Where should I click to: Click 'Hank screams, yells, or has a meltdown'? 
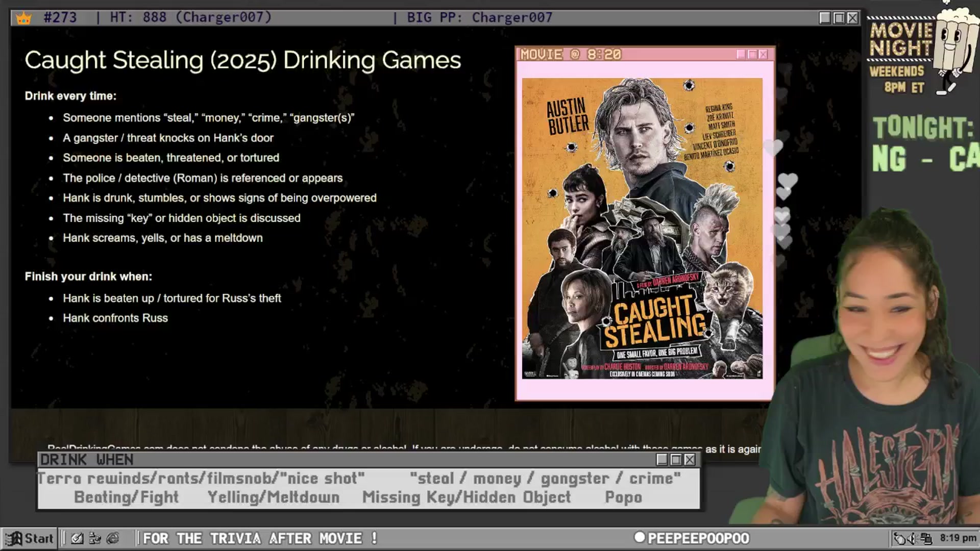coord(163,238)
